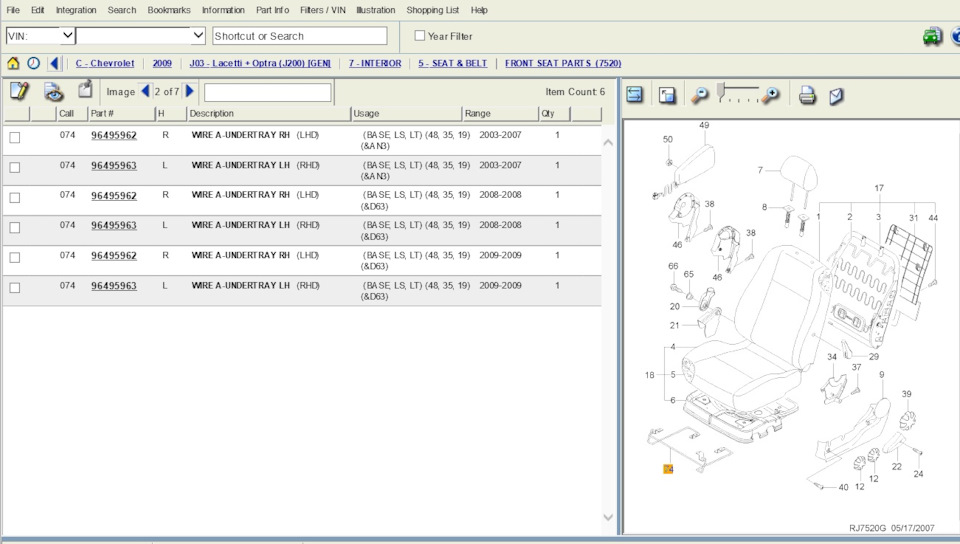Click the notes pencil icon
This screenshot has width=960, height=544.
coord(19,91)
